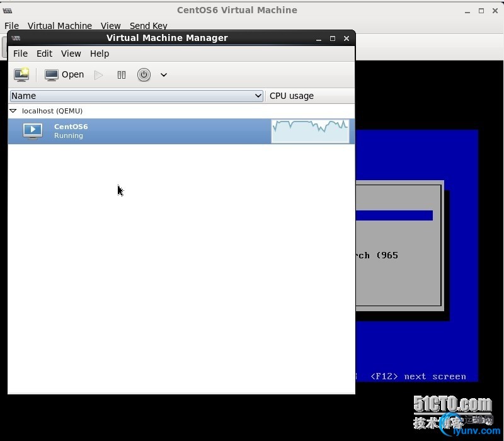
Task: Click the '<F12> next screen' text in console
Action: pyautogui.click(x=418, y=376)
